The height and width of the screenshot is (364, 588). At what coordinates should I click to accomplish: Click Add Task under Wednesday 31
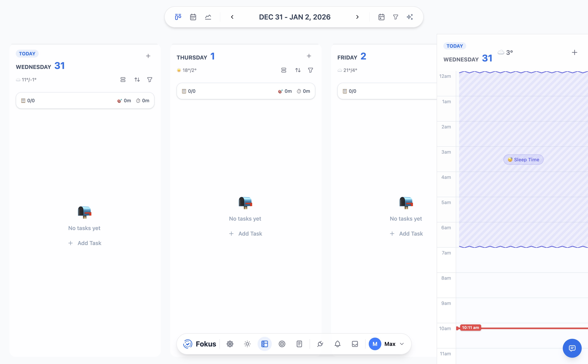coord(85,243)
